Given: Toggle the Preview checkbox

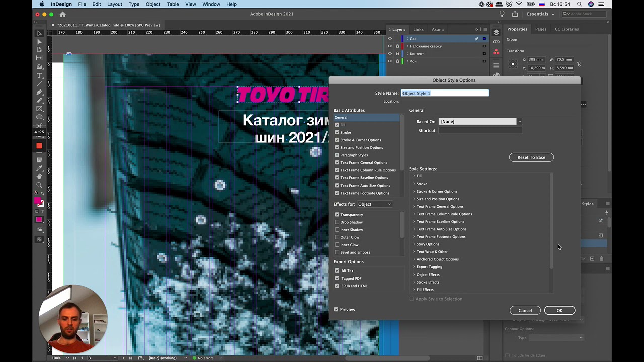Looking at the screenshot, I should pos(336,310).
